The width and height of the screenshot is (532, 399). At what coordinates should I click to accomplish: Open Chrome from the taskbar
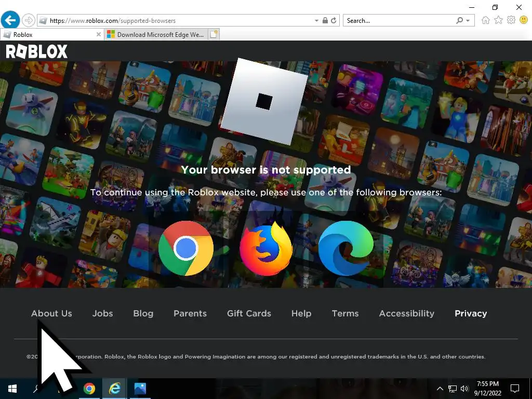89,389
